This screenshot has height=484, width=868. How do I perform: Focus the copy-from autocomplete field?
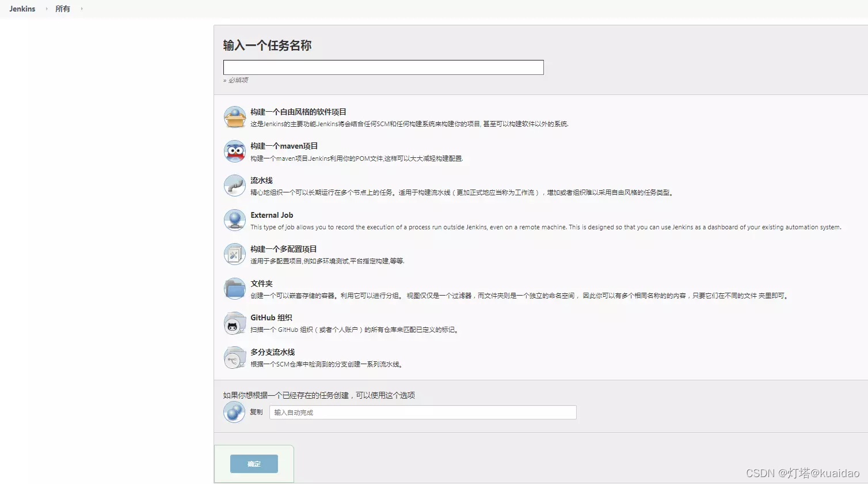click(423, 413)
